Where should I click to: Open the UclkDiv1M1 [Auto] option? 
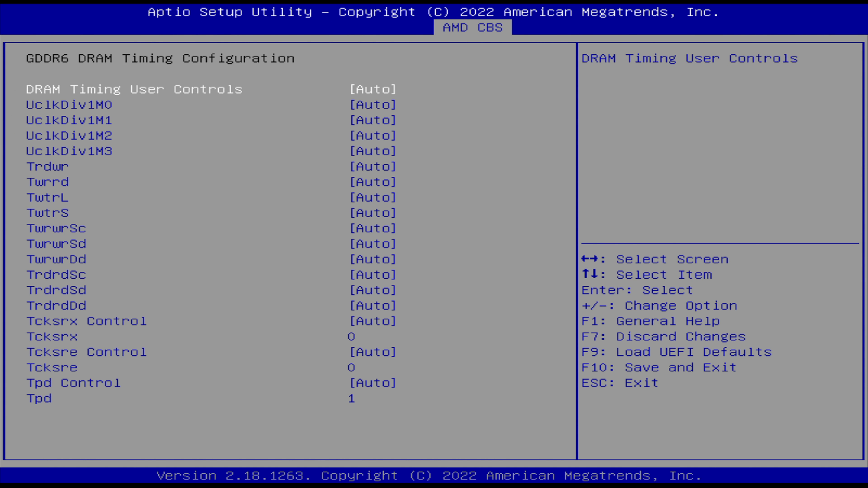tap(373, 120)
